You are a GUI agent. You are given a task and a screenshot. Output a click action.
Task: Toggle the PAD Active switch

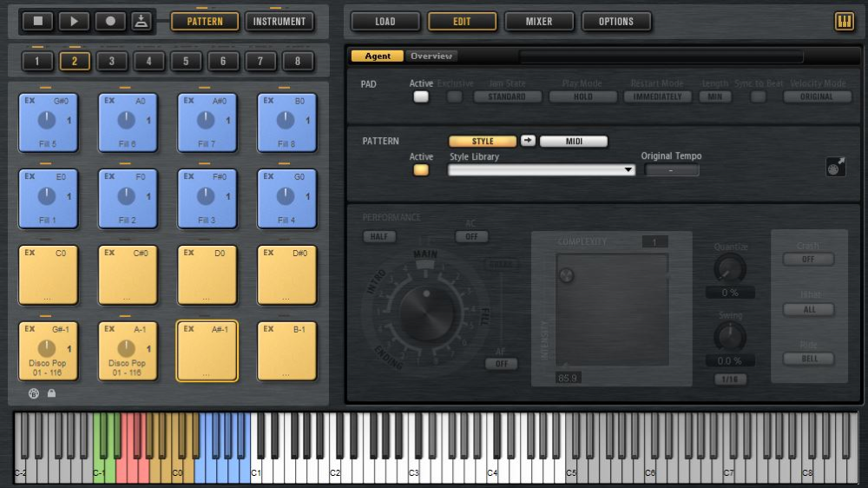click(x=421, y=96)
